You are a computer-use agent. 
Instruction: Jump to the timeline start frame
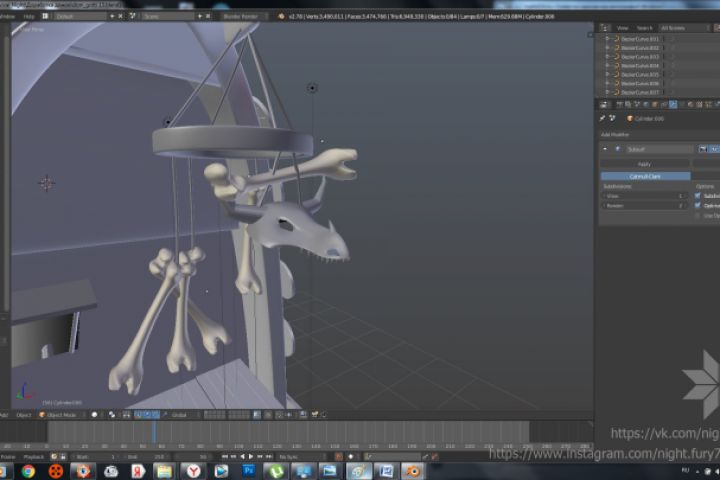point(225,457)
